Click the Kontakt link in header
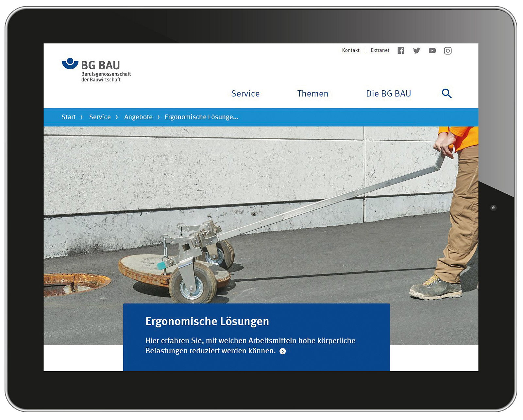Screen dimensions: 523x420 pyautogui.click(x=350, y=50)
